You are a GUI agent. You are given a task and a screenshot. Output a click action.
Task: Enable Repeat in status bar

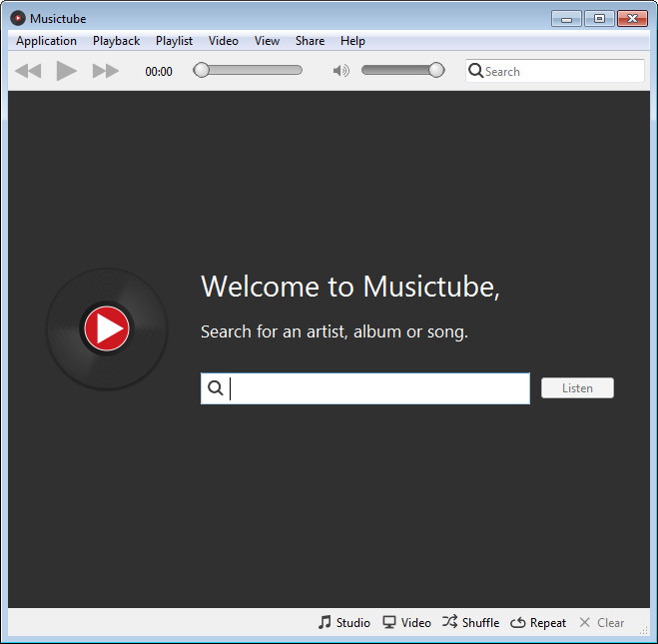point(538,622)
